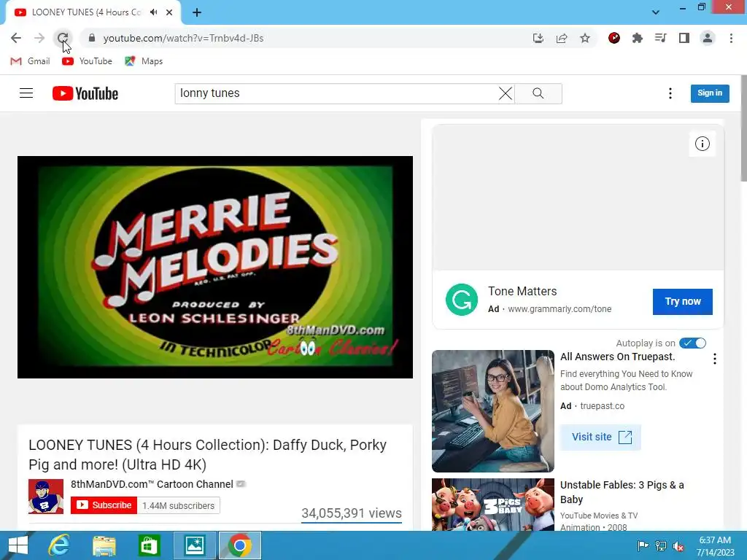Open the Action Center flag icon
Screen dimensions: 747x560
pos(643,546)
